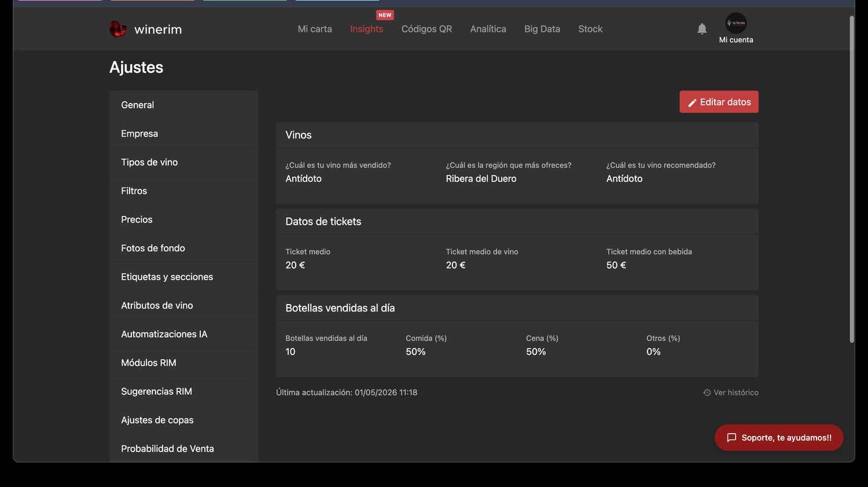
Task: Click the Última actualización timestamp
Action: point(347,393)
